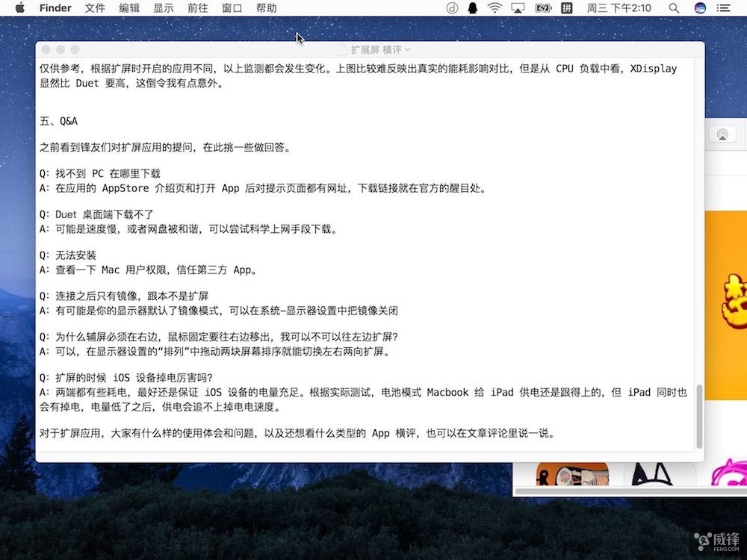
Task: Close the 扩展屏 横评 document window
Action: (46, 49)
